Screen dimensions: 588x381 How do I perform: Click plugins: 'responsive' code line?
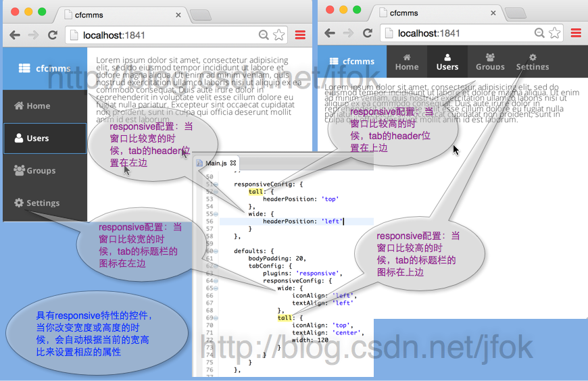[303, 274]
